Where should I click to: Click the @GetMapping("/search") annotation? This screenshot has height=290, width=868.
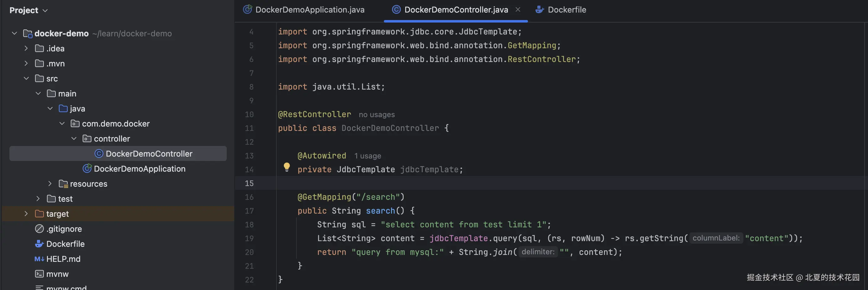point(351,197)
